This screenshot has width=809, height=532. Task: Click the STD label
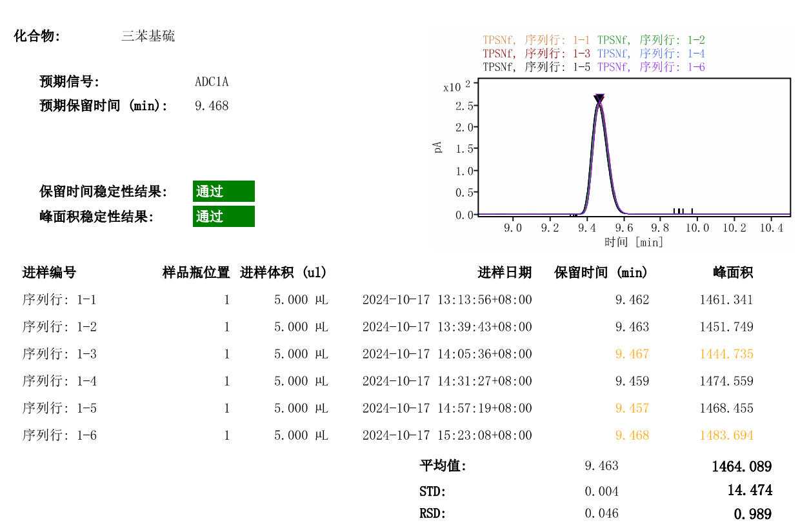click(x=433, y=491)
